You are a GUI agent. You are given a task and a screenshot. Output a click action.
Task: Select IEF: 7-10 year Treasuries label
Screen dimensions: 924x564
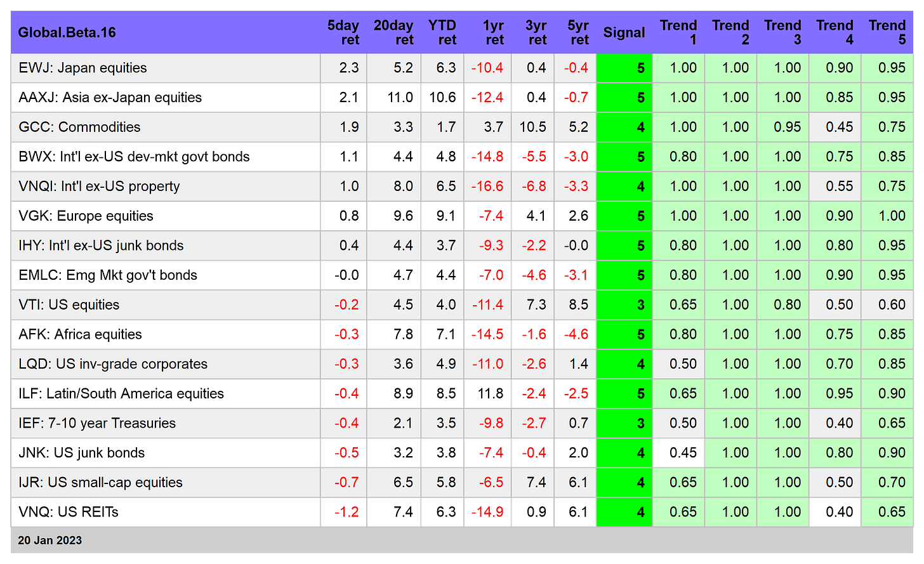pyautogui.click(x=97, y=423)
